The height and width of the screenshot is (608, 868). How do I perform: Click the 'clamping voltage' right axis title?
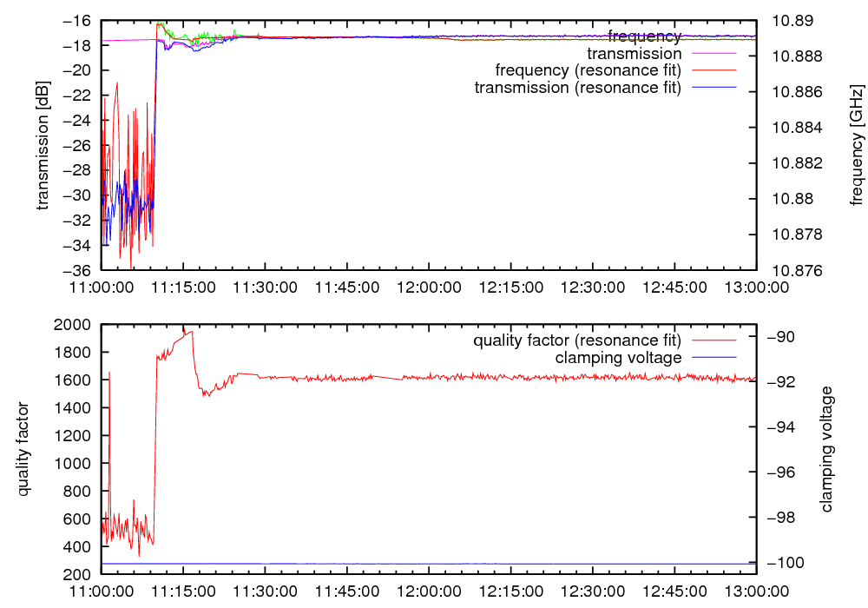coord(826,449)
